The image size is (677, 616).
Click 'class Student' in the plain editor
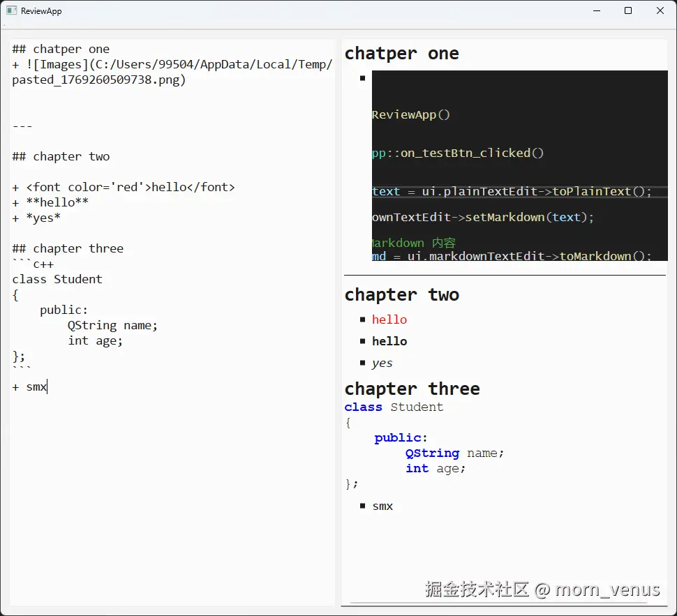tap(57, 279)
